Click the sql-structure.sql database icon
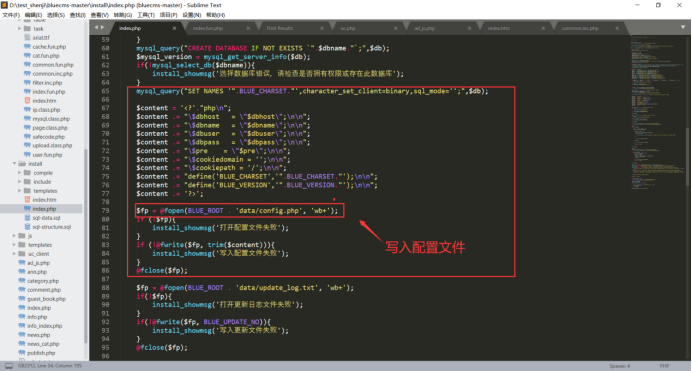This screenshot has width=692, height=371. click(x=27, y=227)
